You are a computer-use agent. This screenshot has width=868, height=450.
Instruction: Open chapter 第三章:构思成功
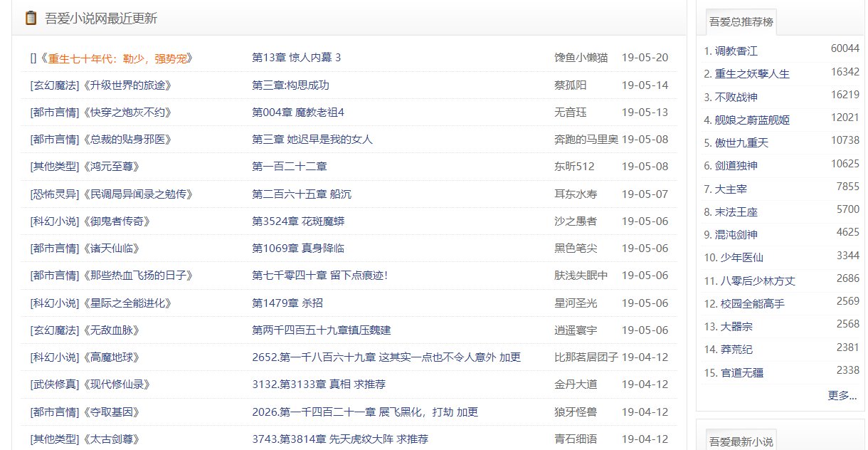click(290, 85)
